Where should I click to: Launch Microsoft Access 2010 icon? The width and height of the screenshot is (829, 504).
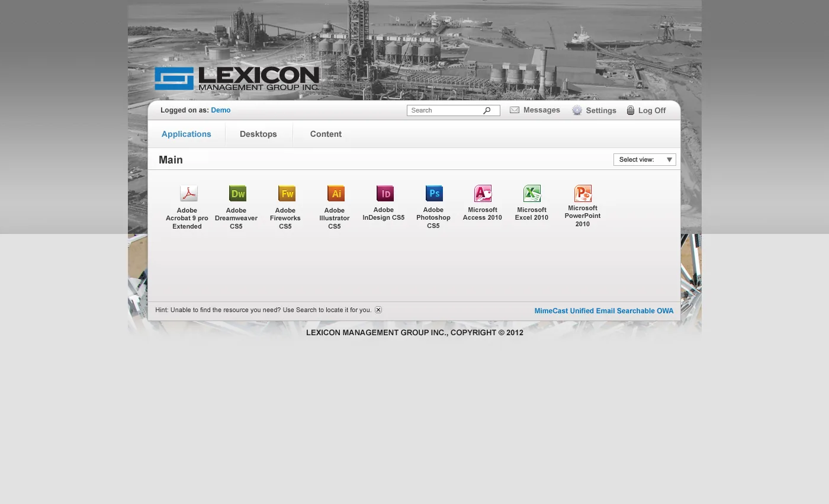coord(483,194)
